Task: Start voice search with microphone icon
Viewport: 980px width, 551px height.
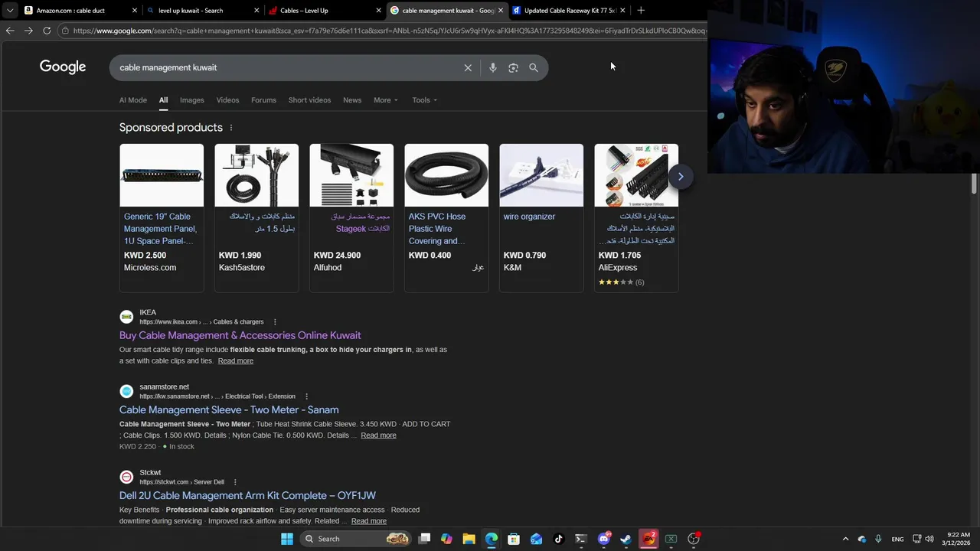Action: coord(492,67)
